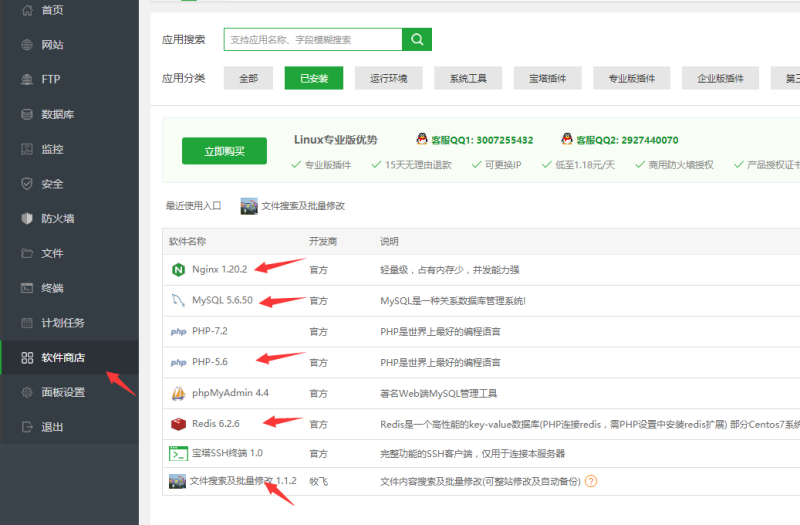The height and width of the screenshot is (525, 800).
Task: Click the 客服QQ2: 2927440070 text
Action: [627, 140]
